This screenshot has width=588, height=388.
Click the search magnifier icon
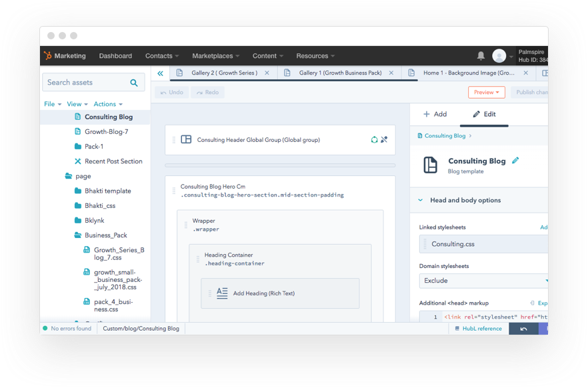(134, 83)
